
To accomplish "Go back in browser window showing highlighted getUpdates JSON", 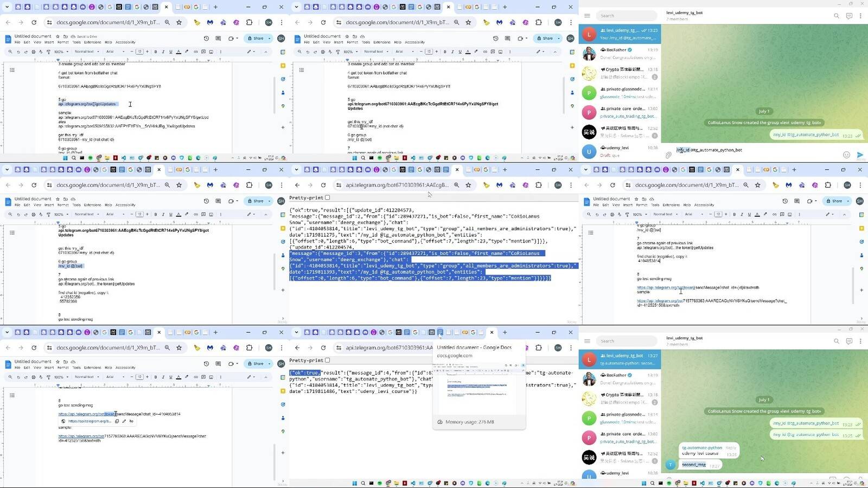I will pyautogui.click(x=297, y=185).
